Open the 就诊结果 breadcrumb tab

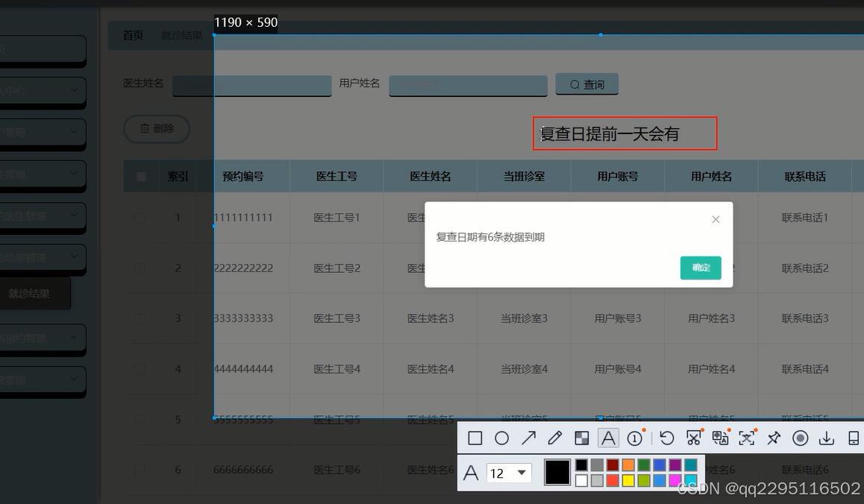(x=182, y=35)
